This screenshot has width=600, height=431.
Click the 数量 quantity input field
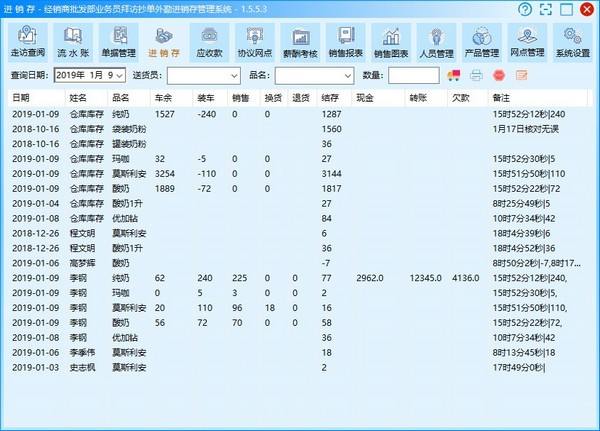pyautogui.click(x=413, y=75)
